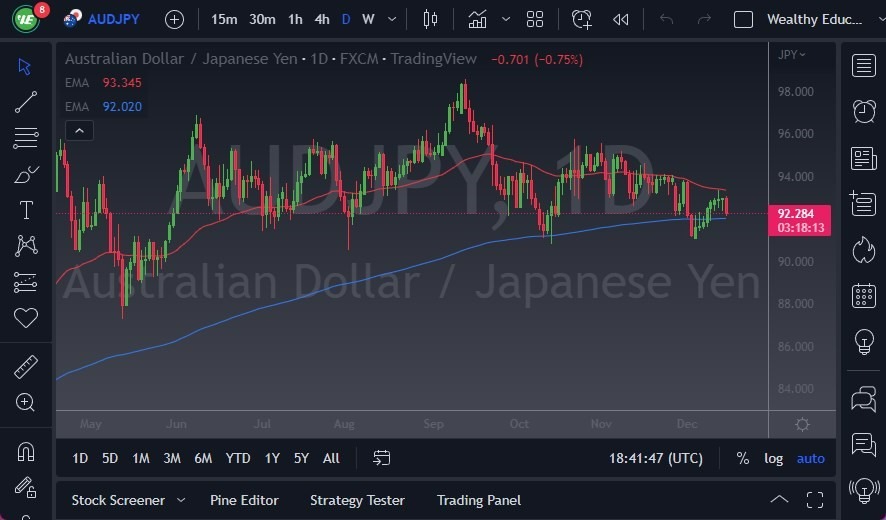Open the ideas stream broadcast panel
The image size is (886, 520).
(x=863, y=490)
